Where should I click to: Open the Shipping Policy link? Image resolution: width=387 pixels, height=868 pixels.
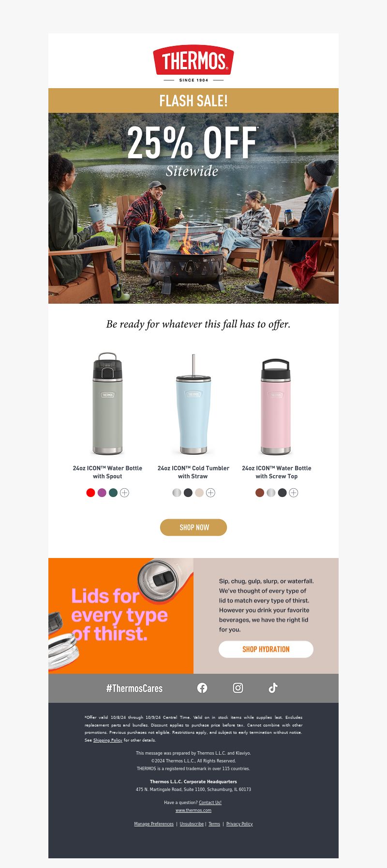point(108,740)
